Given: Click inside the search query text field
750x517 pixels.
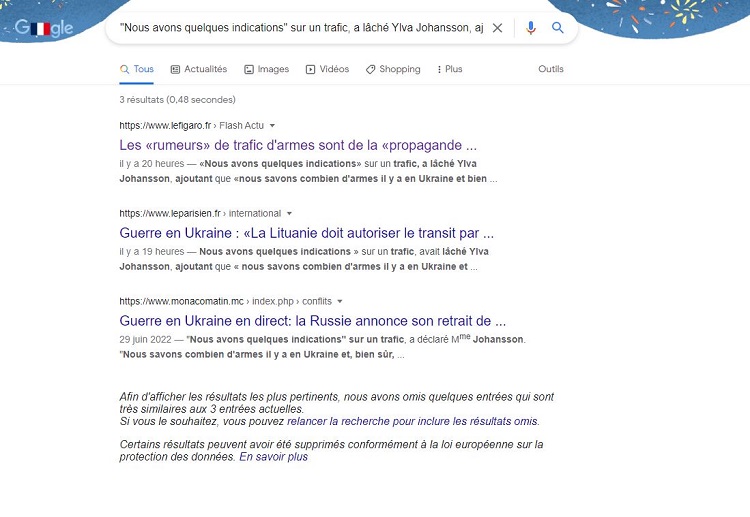Looking at the screenshot, I should tap(300, 28).
